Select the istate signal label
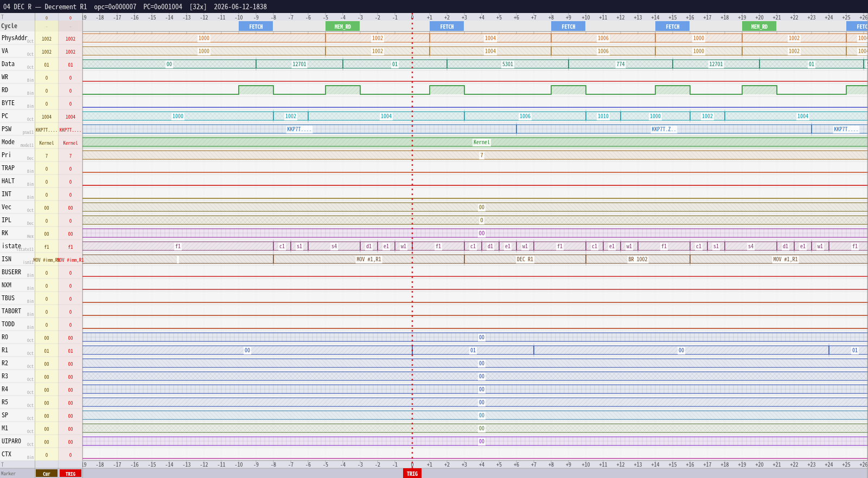 pyautogui.click(x=11, y=246)
